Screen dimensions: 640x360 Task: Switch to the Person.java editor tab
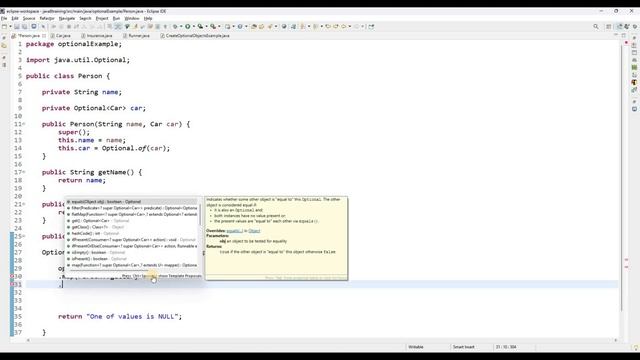point(28,36)
